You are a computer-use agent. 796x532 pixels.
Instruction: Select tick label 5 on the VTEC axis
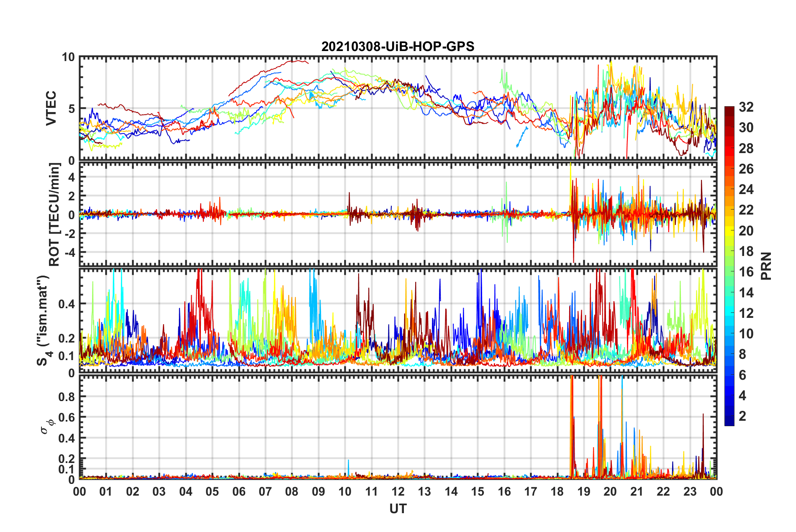tap(72, 109)
